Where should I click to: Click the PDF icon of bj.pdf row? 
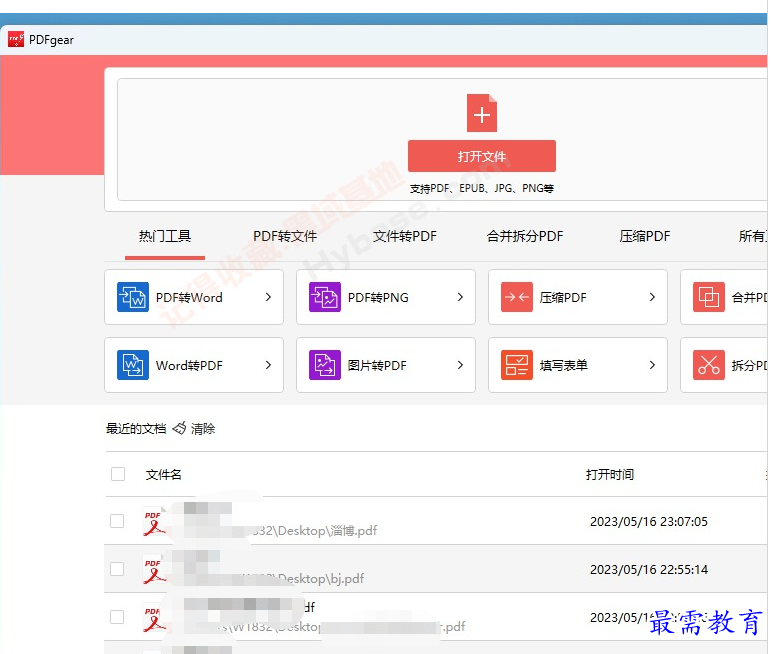point(154,569)
